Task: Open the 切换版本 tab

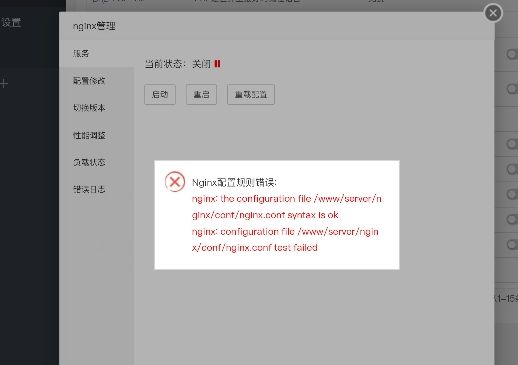Action: click(96, 108)
